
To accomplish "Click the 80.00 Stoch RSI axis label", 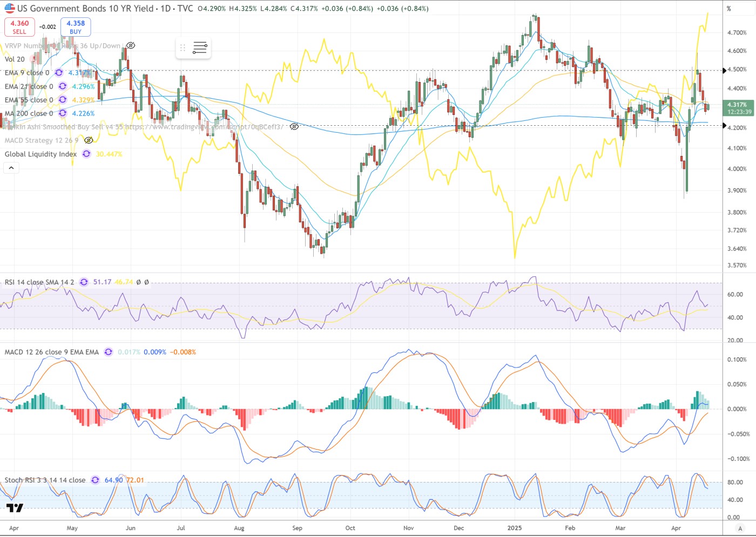I will point(735,482).
